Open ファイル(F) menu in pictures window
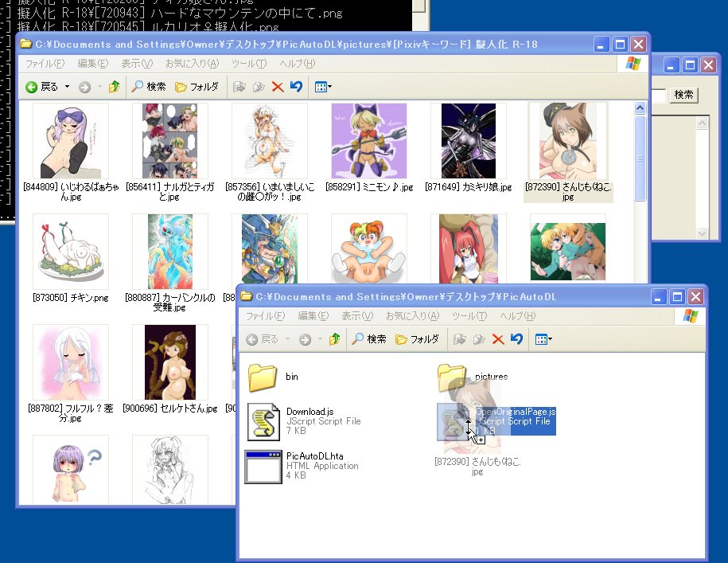This screenshot has height=563, width=728. pos(45,63)
